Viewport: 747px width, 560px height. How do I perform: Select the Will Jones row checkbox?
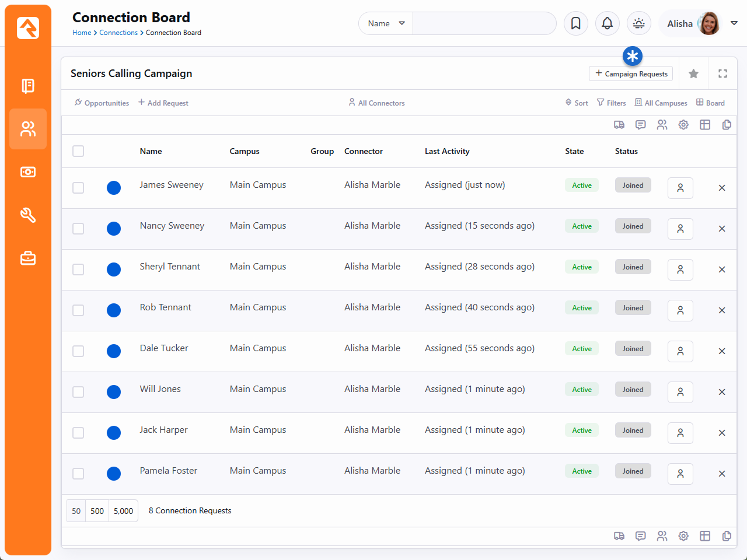pos(78,392)
